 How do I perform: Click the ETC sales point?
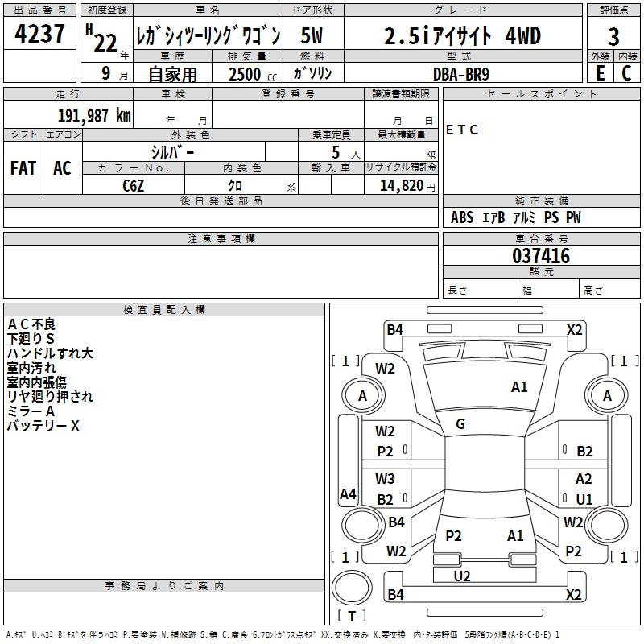point(461,130)
